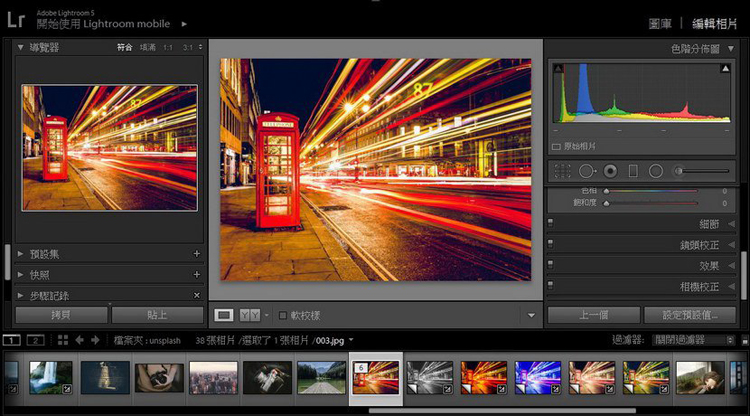Toggle the 效果 panel switch

[x=551, y=266]
